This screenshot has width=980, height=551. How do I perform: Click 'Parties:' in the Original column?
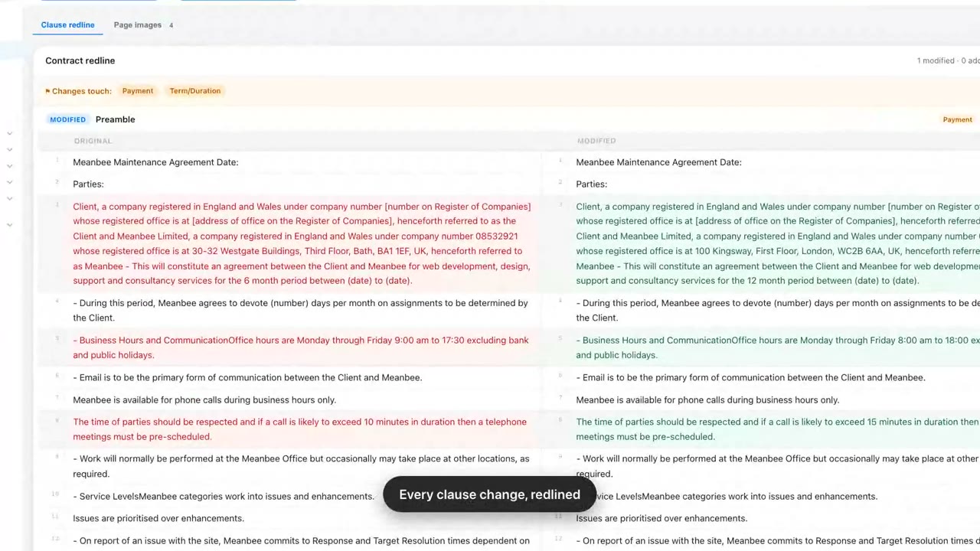88,184
